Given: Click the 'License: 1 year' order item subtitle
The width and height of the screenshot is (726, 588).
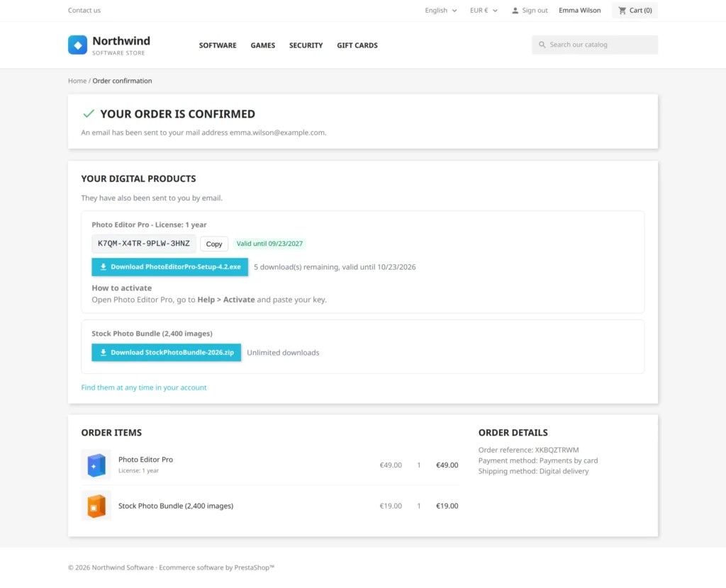Looking at the screenshot, I should [138, 470].
